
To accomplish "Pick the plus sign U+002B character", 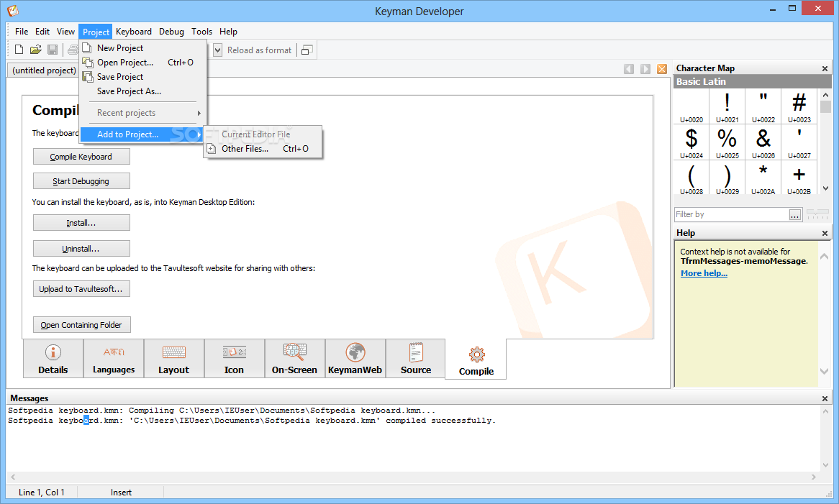I will click(x=799, y=178).
